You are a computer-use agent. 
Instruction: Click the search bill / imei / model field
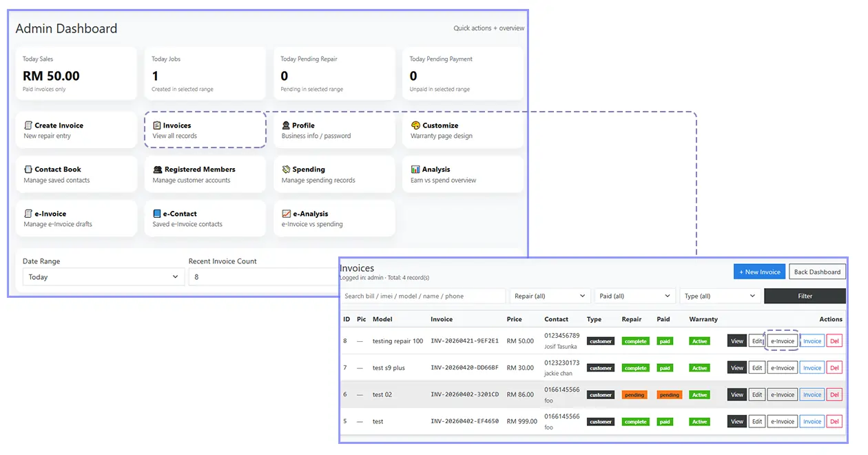pos(423,295)
